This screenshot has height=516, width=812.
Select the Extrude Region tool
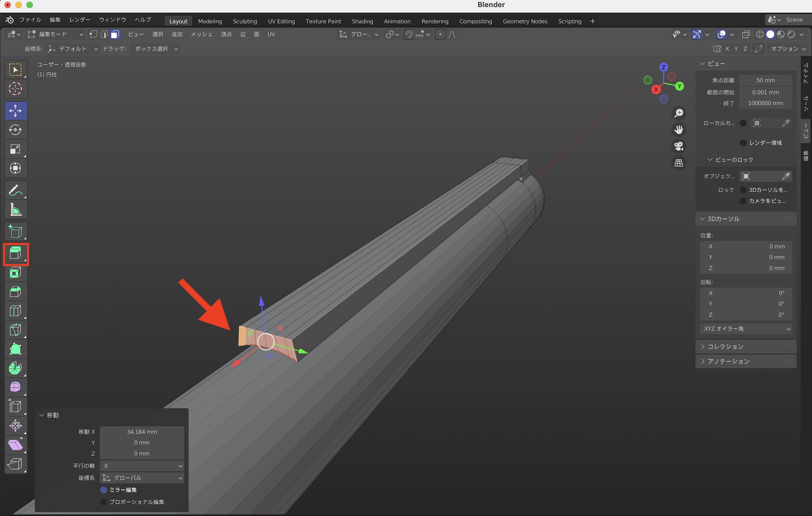tap(15, 254)
